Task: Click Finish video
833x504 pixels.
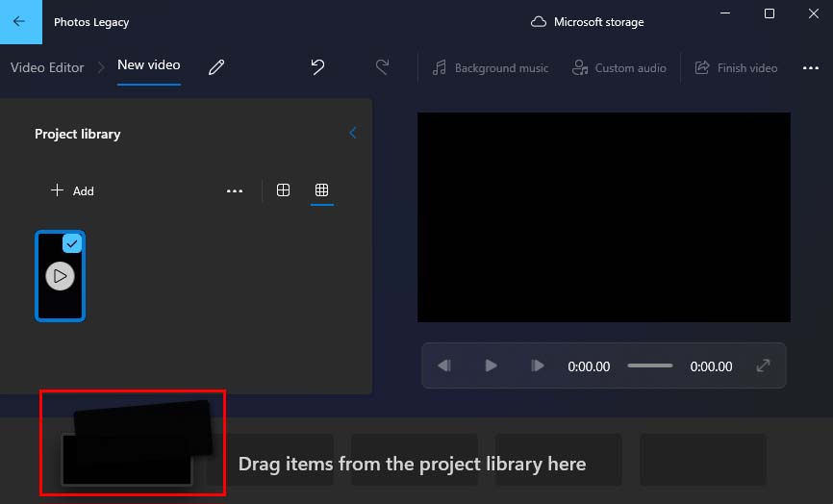Action: tap(736, 68)
